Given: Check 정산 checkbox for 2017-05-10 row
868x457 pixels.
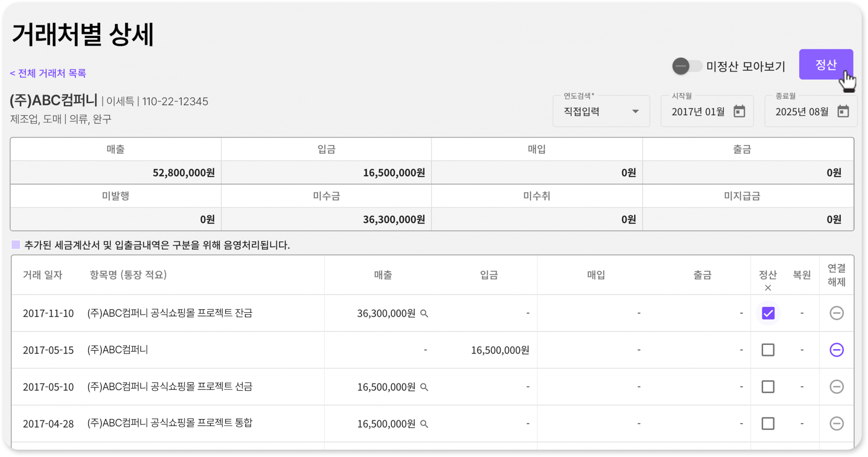Looking at the screenshot, I should (768, 386).
